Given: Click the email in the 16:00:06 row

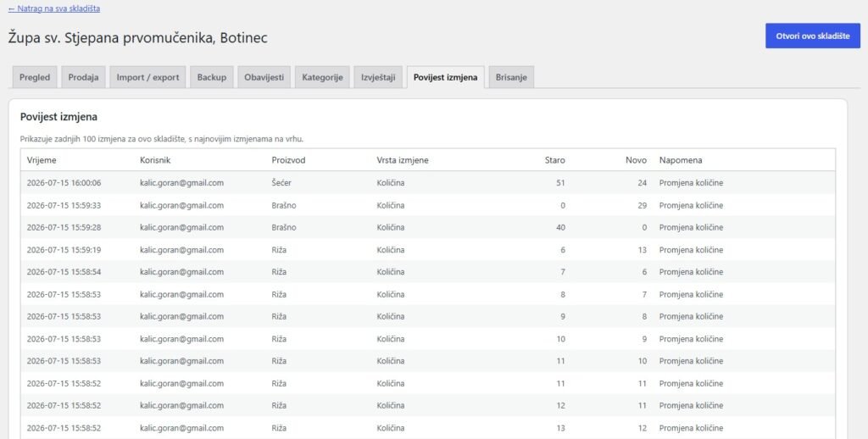Looking at the screenshot, I should coord(181,183).
